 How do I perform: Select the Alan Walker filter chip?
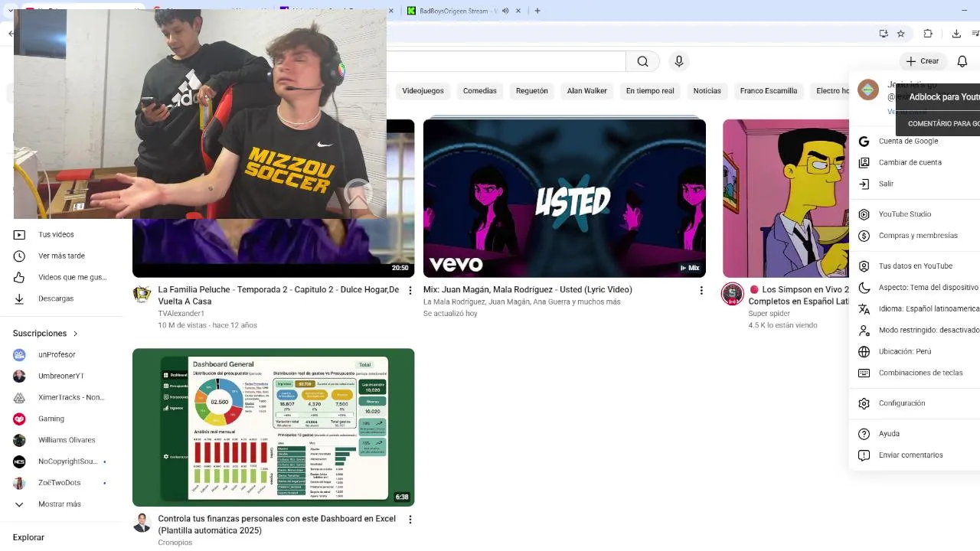pos(587,90)
